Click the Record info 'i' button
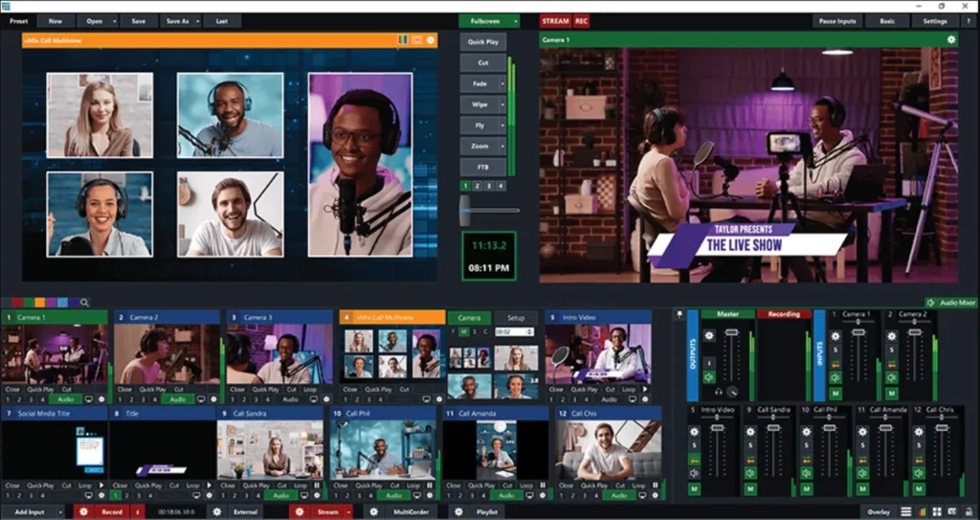Viewport: 980px width, 520px height. [x=138, y=512]
